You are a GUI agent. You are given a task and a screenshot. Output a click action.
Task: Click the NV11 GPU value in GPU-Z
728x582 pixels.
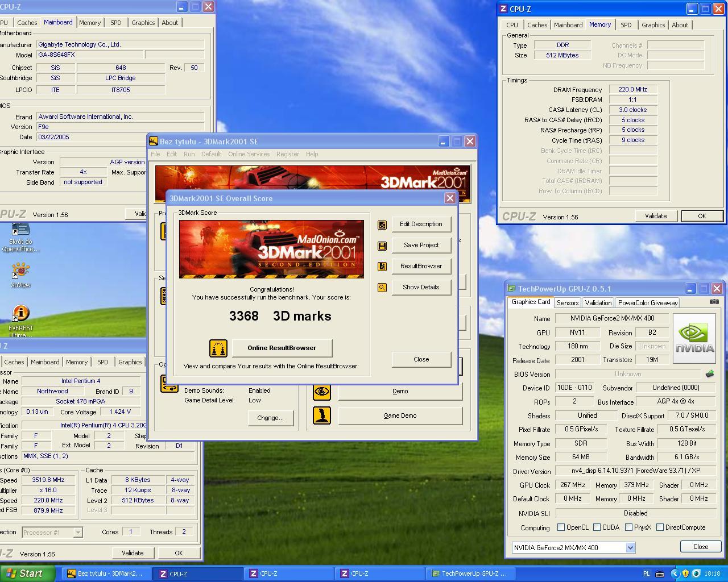pos(577,332)
